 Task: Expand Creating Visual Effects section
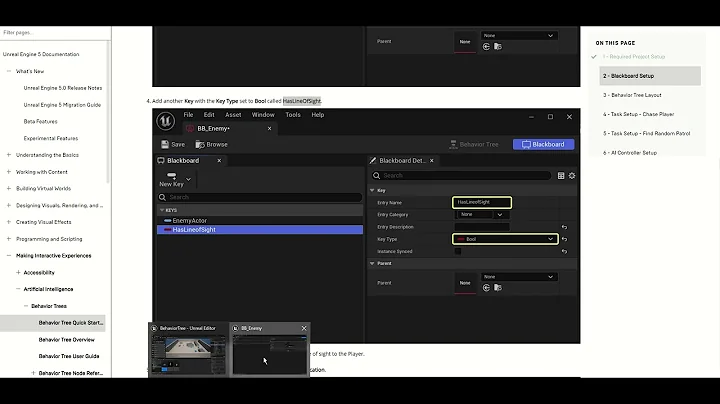(9, 222)
